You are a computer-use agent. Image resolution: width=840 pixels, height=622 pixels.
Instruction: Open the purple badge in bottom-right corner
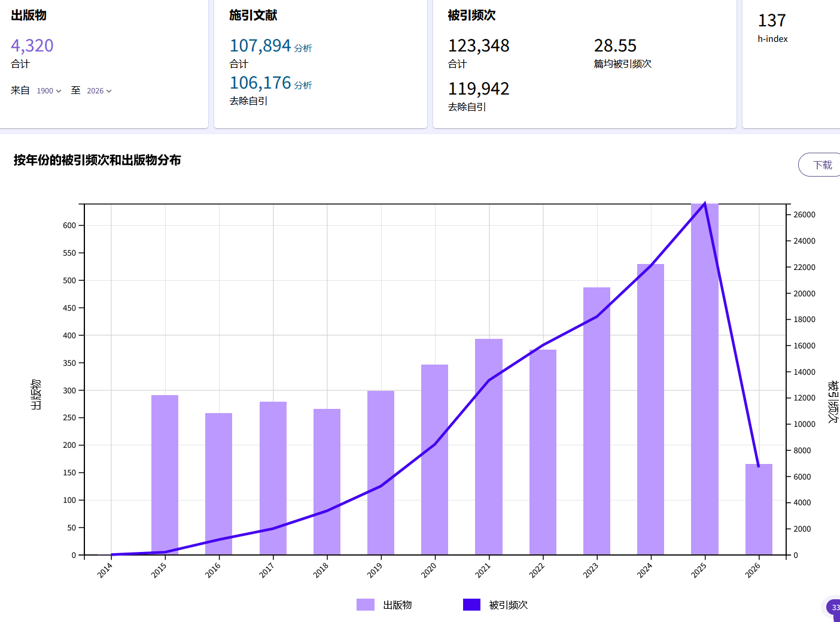point(833,608)
